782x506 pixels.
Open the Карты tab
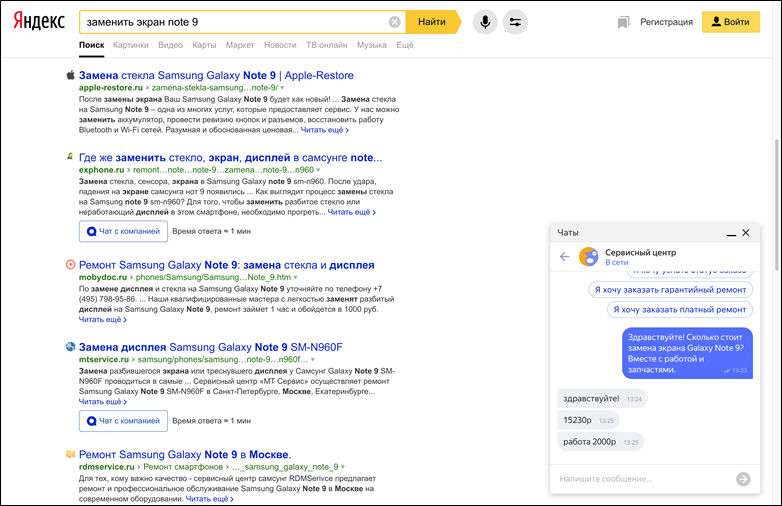204,45
